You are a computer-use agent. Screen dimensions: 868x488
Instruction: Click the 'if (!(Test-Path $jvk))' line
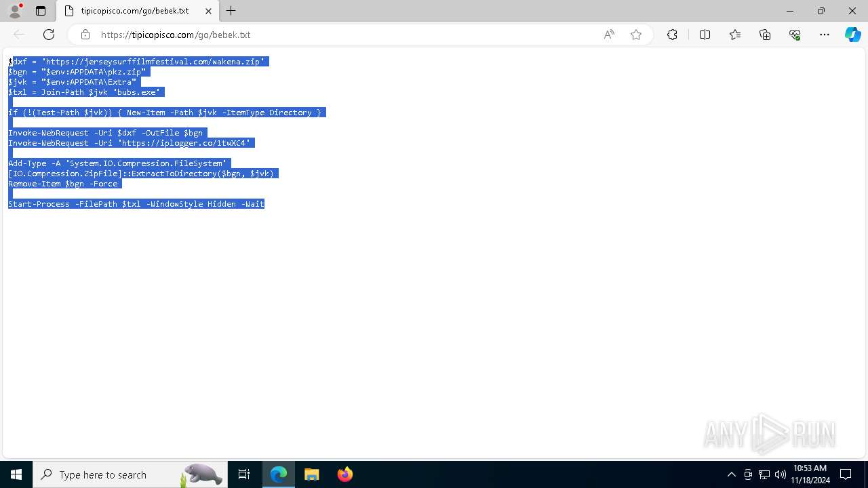tap(167, 113)
